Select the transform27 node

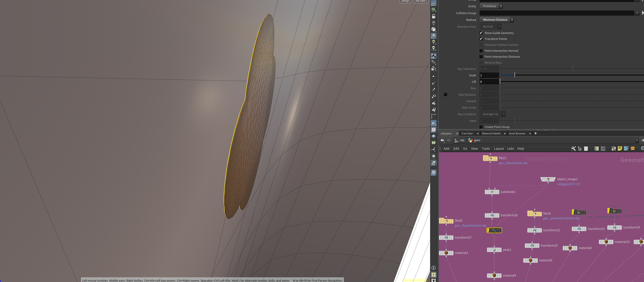[446, 238]
